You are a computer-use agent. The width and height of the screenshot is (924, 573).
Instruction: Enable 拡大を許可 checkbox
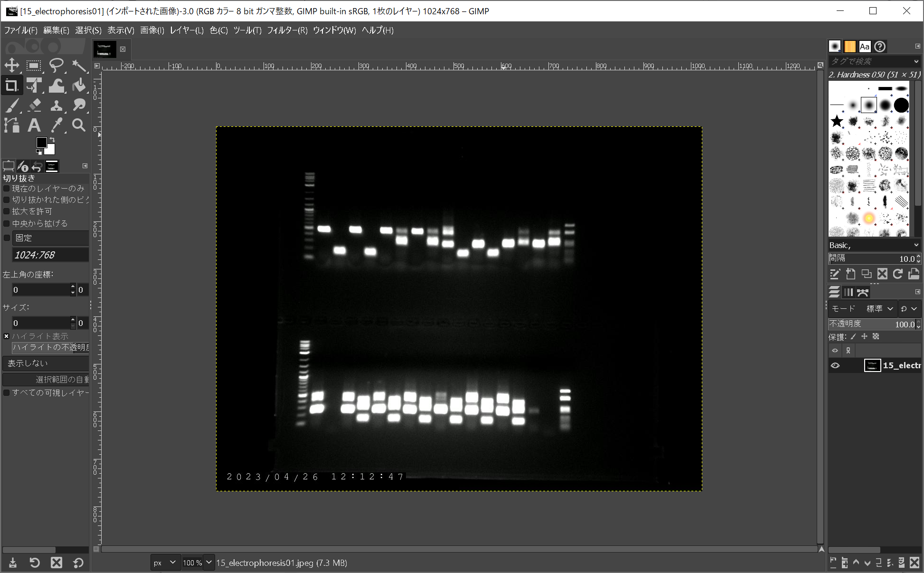pos(7,211)
